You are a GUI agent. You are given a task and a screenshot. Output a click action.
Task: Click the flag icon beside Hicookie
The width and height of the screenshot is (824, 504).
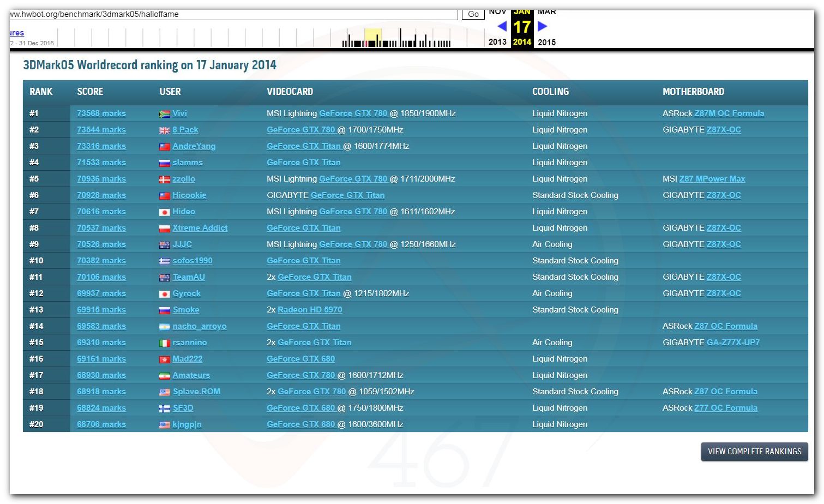click(x=164, y=196)
